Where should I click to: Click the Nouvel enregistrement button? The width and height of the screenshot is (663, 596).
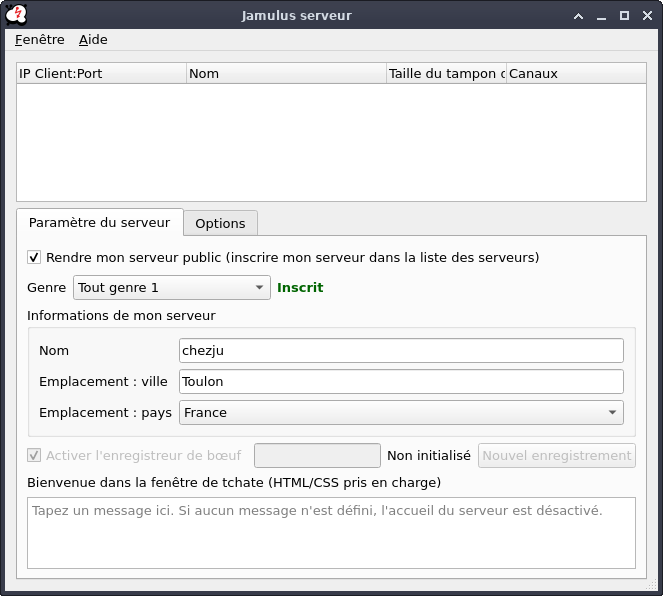[556, 455]
